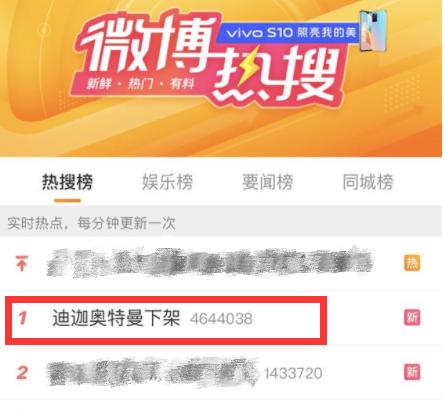
Task: Click the pinned-to-top arrow icon
Action: (x=22, y=263)
